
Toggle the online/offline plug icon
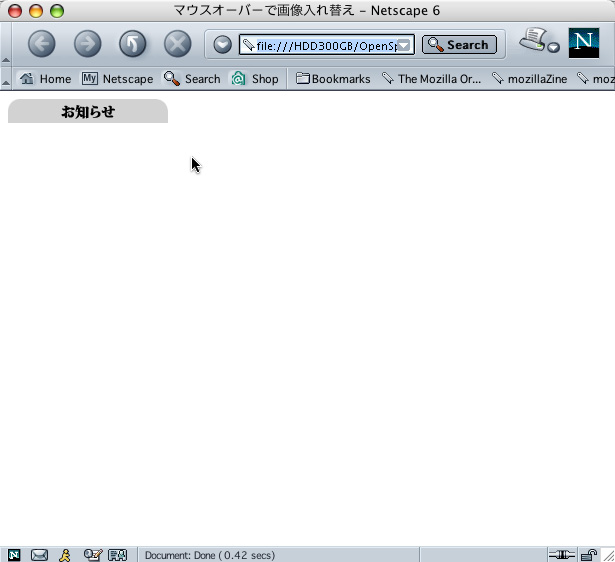562,555
